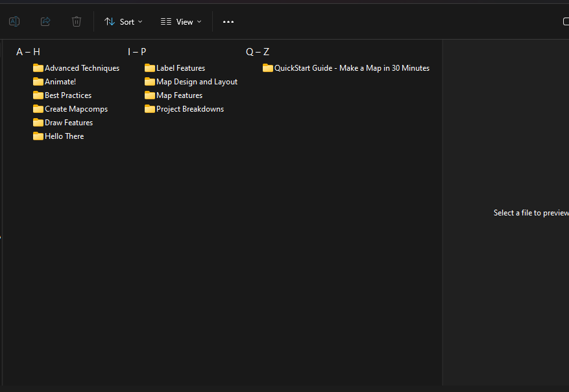This screenshot has width=569, height=392.
Task: Select the Draw Features folder
Action: (x=68, y=123)
